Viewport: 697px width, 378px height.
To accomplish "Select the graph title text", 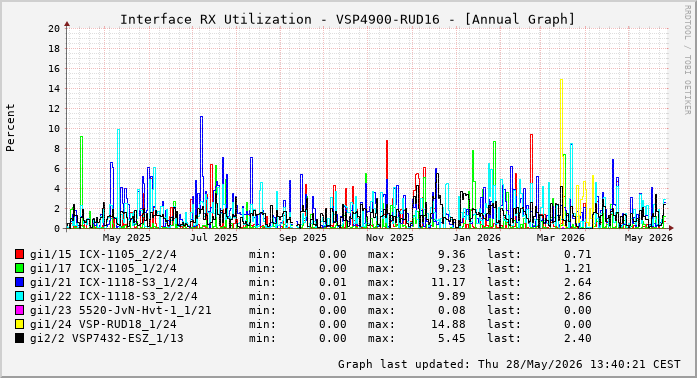I will click(348, 20).
